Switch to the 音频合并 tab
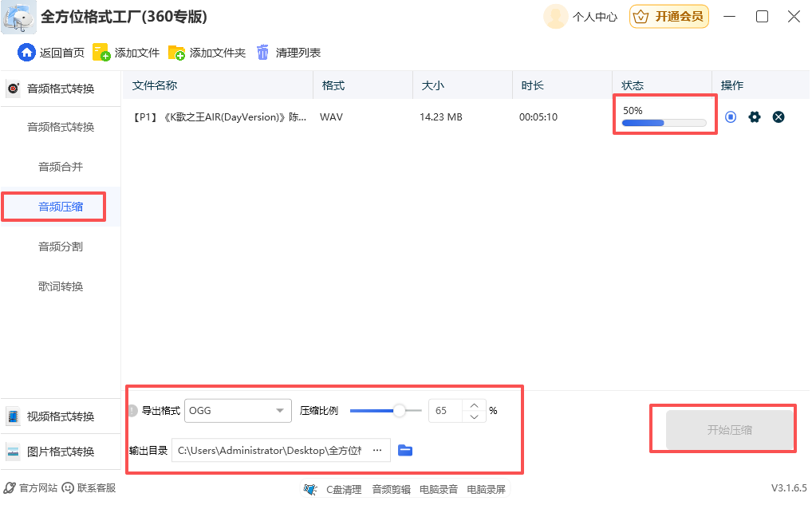 (x=61, y=167)
